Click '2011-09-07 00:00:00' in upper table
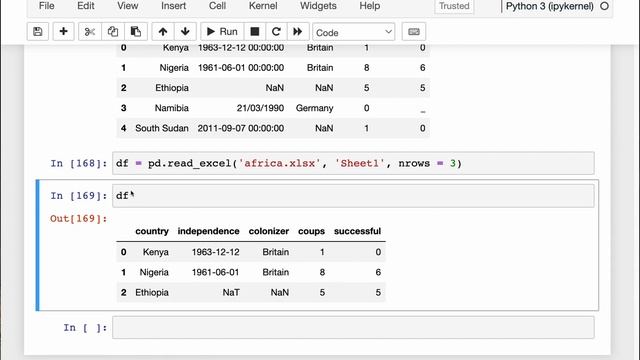Viewport: 640px width, 360px height. [x=241, y=128]
